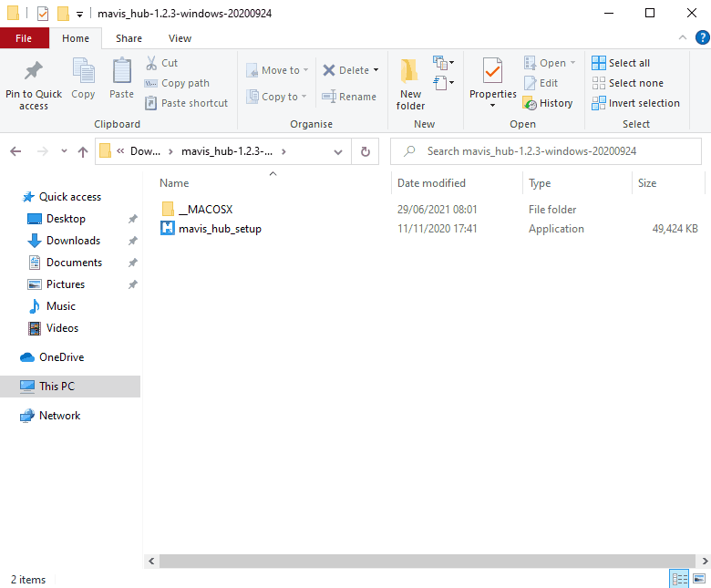Switch to Details view icon
Screen dimensions: 711x588
pos(679,580)
